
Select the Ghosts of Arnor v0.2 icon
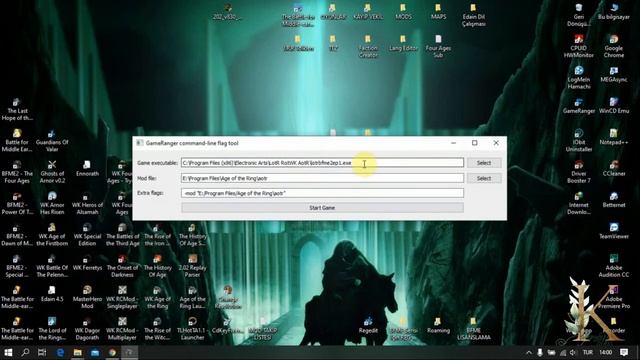[x=52, y=172]
